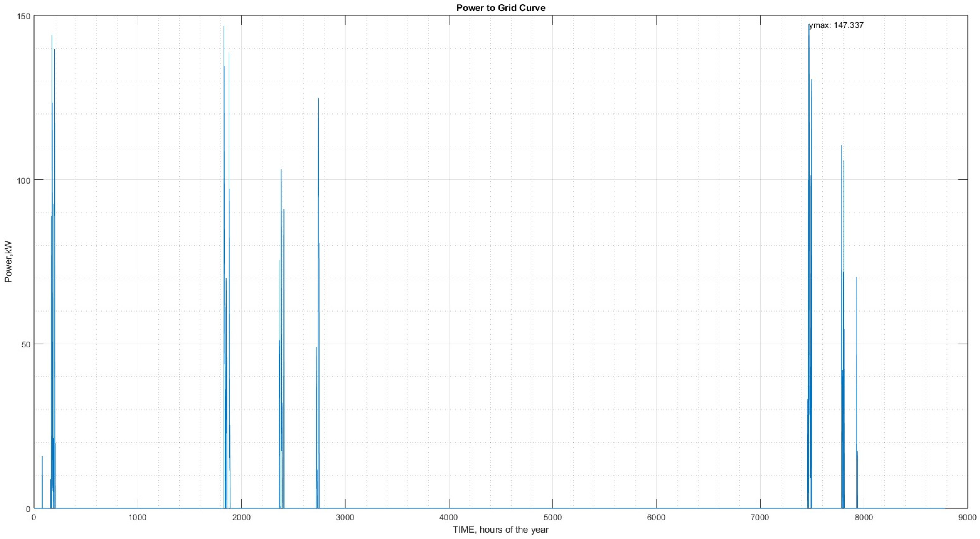Click the 1000 tick label on x-axis
The width and height of the screenshot is (980, 539).
click(x=137, y=517)
